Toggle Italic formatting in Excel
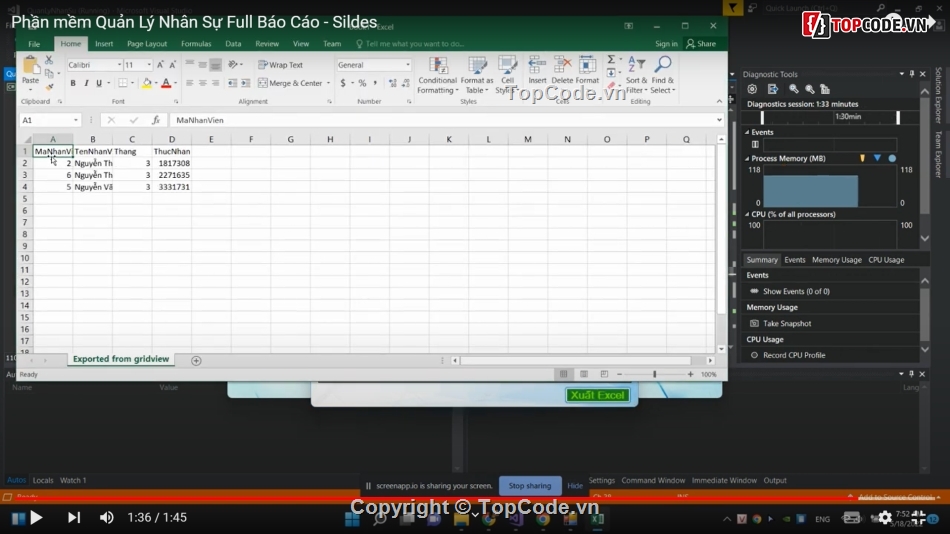 tap(86, 83)
